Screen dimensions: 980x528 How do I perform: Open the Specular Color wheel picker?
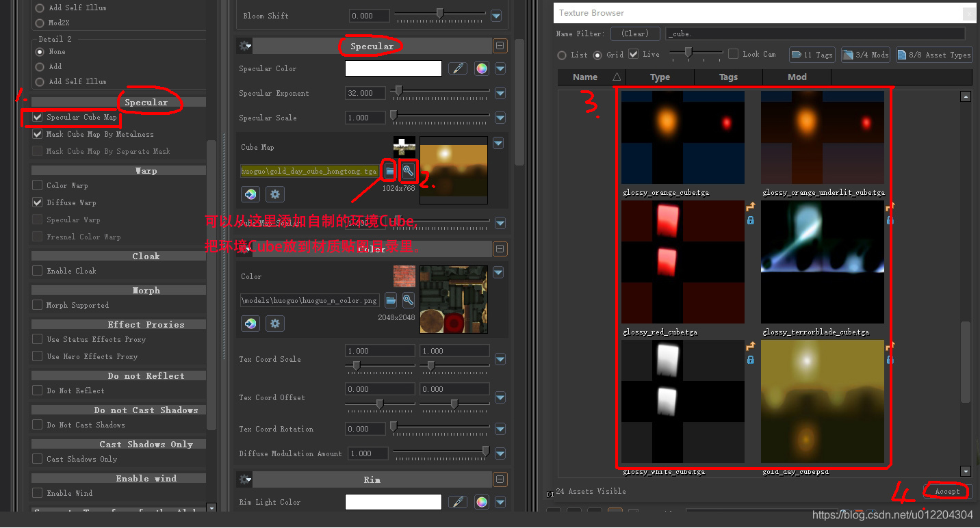[x=482, y=68]
